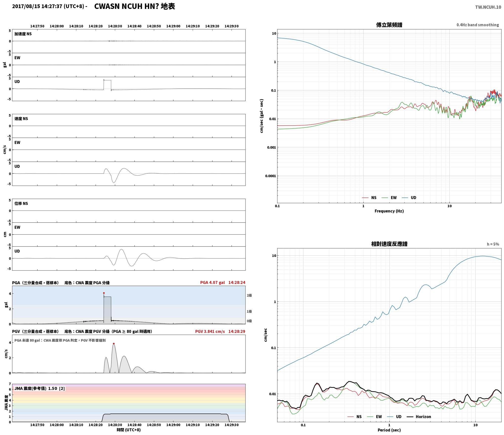This screenshot has height=435, width=504.
Task: Click the JMA 震度 1.50 [2] label
Action: pos(40,389)
